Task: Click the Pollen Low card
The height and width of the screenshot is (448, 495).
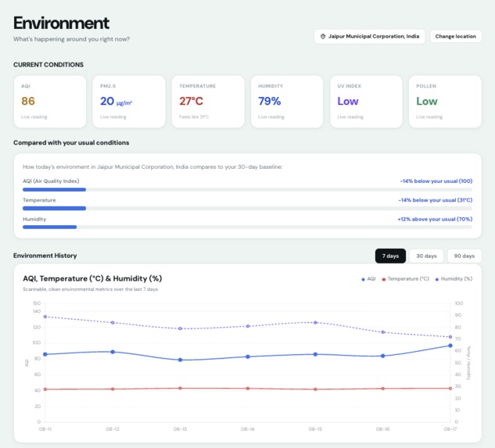Action: (x=445, y=102)
